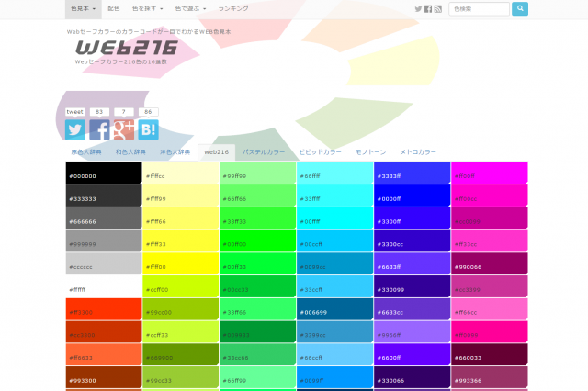Image resolution: width=588 pixels, height=391 pixels.
Task: Click the tweet count bubble
Action: coord(75,112)
